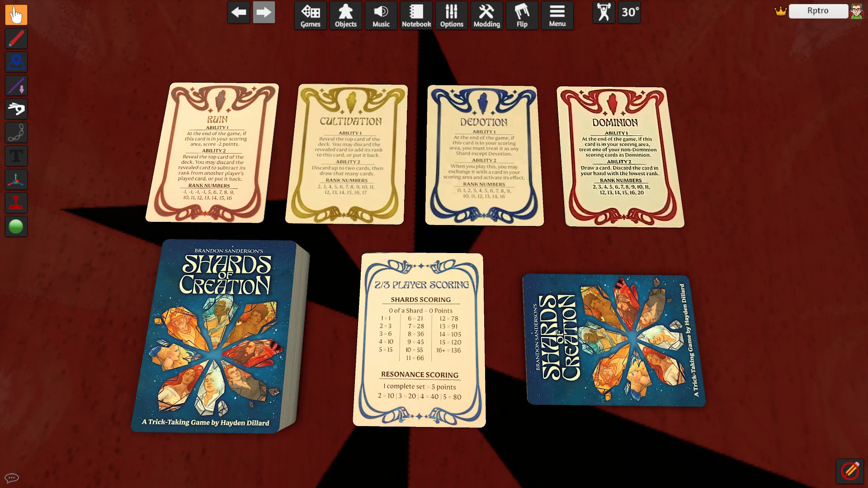Screen dimensions: 868x488
Task: Select the Grab hand tool
Action: tap(16, 15)
